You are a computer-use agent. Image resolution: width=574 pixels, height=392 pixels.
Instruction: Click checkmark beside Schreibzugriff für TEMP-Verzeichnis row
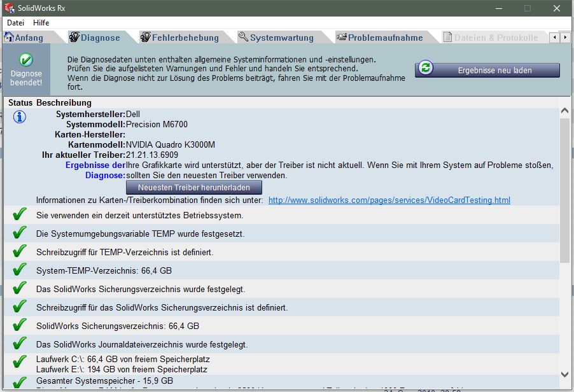(x=19, y=251)
